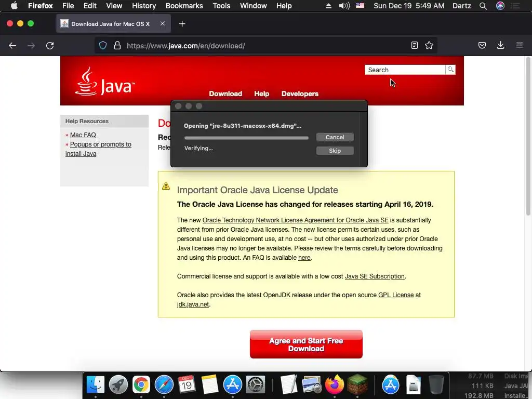Bookmark this page with star icon
The height and width of the screenshot is (399, 532).
point(429,46)
